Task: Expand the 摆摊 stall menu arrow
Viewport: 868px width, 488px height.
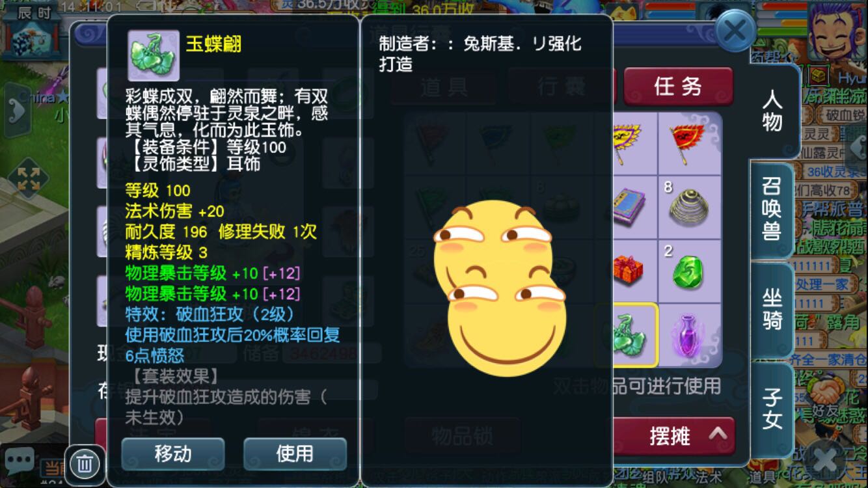Action: point(718,435)
